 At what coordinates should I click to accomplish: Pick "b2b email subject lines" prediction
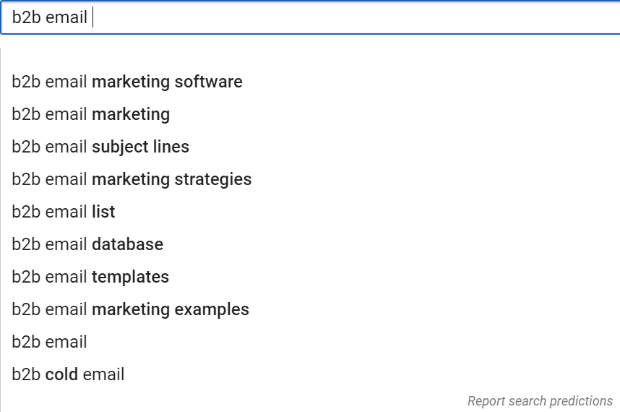[x=100, y=147]
